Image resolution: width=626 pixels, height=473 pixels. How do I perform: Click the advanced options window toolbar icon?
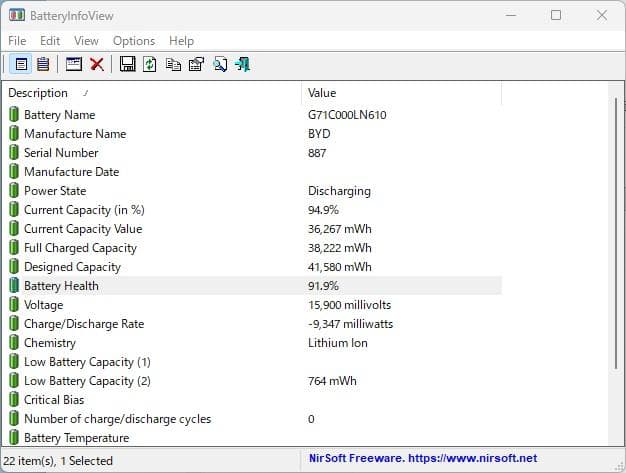point(73,65)
